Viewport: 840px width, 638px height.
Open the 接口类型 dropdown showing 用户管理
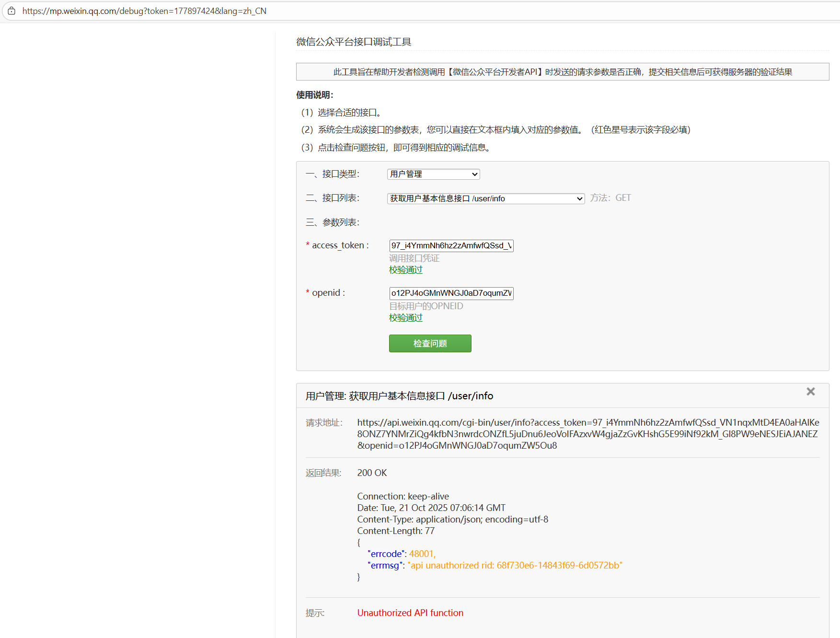[433, 174]
